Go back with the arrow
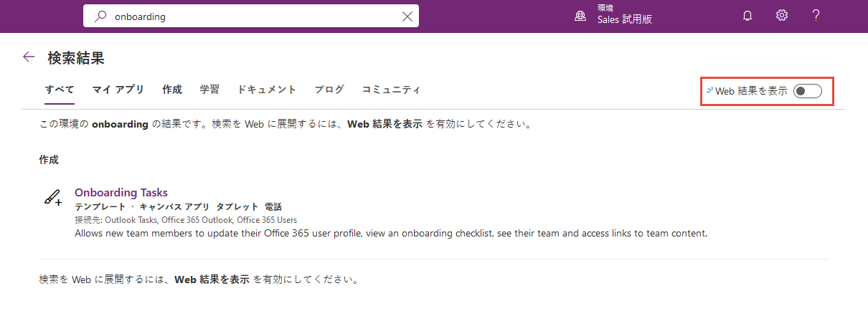The width and height of the screenshot is (868, 334). pyautogui.click(x=29, y=57)
